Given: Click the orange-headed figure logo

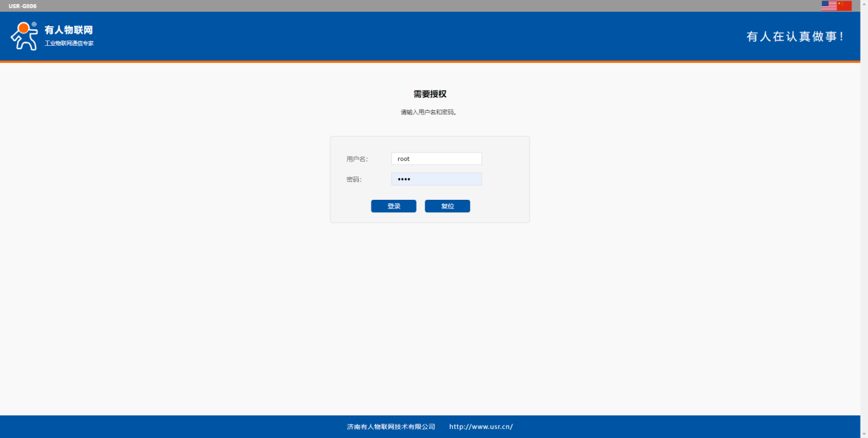Looking at the screenshot, I should click(25, 36).
